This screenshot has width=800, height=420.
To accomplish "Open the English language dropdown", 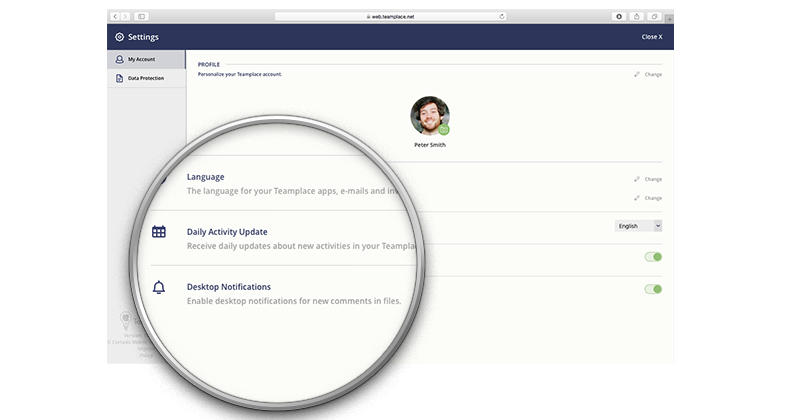I will coord(638,226).
